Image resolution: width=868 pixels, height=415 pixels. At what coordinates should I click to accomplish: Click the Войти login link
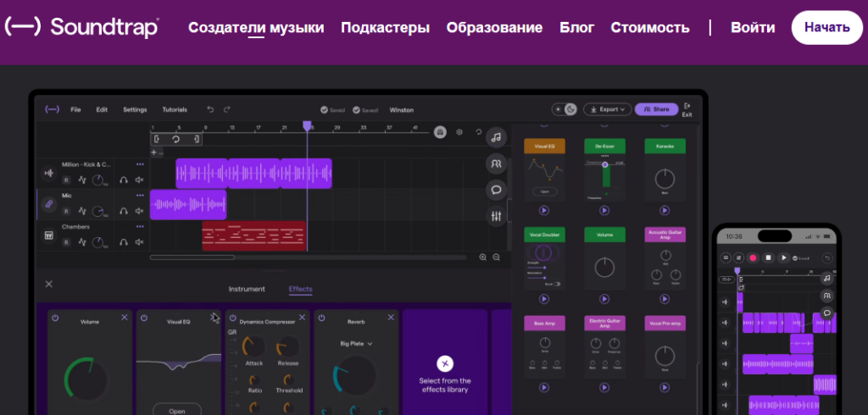(x=753, y=28)
